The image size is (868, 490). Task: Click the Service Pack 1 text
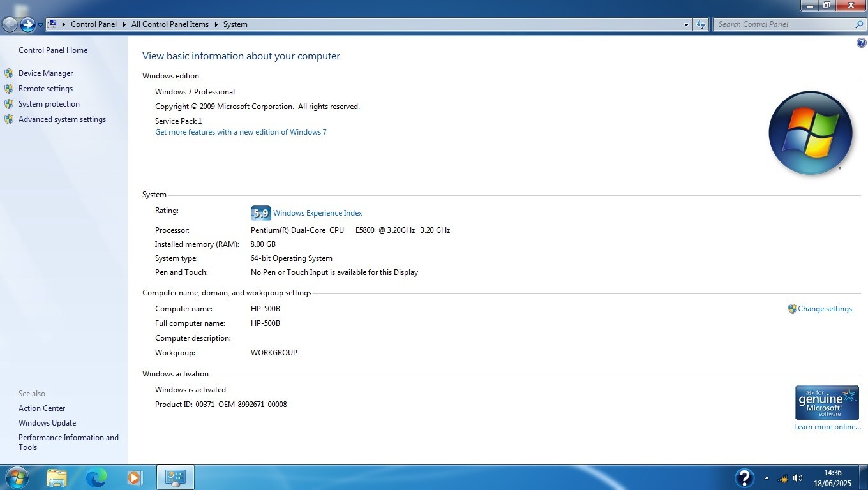[x=178, y=121]
